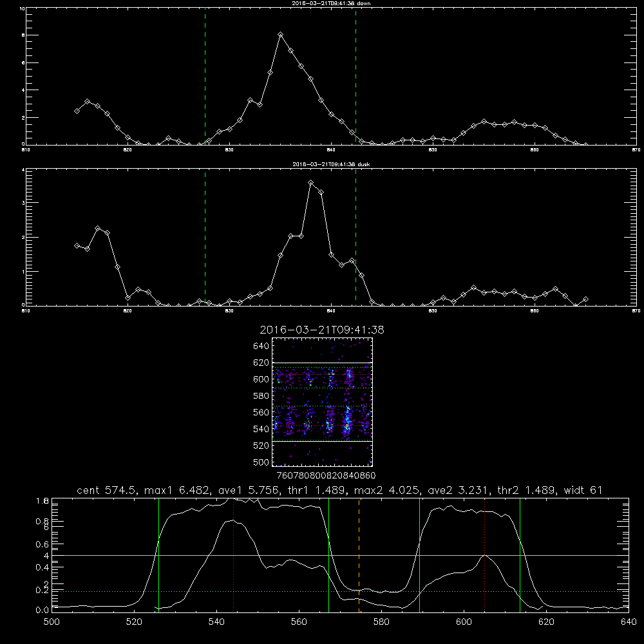Click the 0.0 label on bottom plot y-axis
644x644 pixels.
43,611
